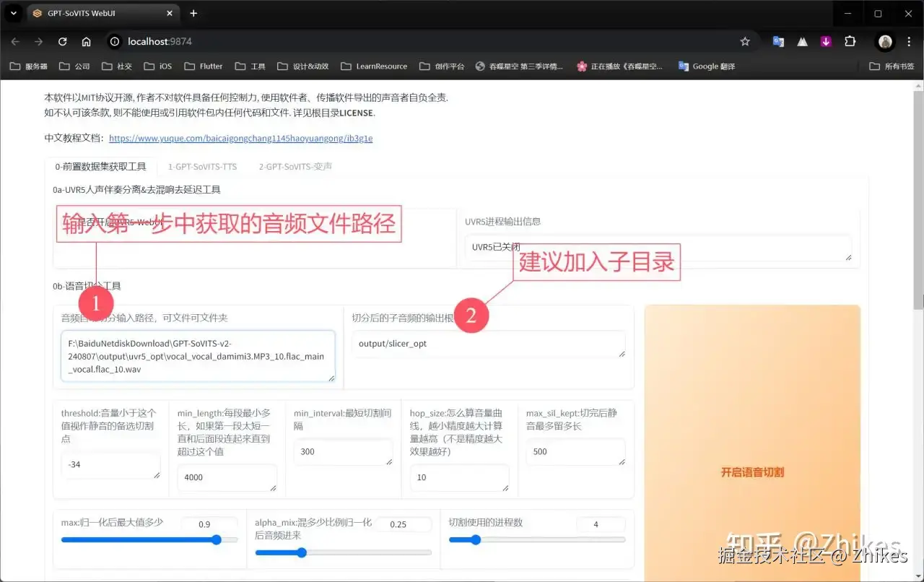Open the Extensions puzzle icon
This screenshot has width=924, height=582.
(x=850, y=42)
